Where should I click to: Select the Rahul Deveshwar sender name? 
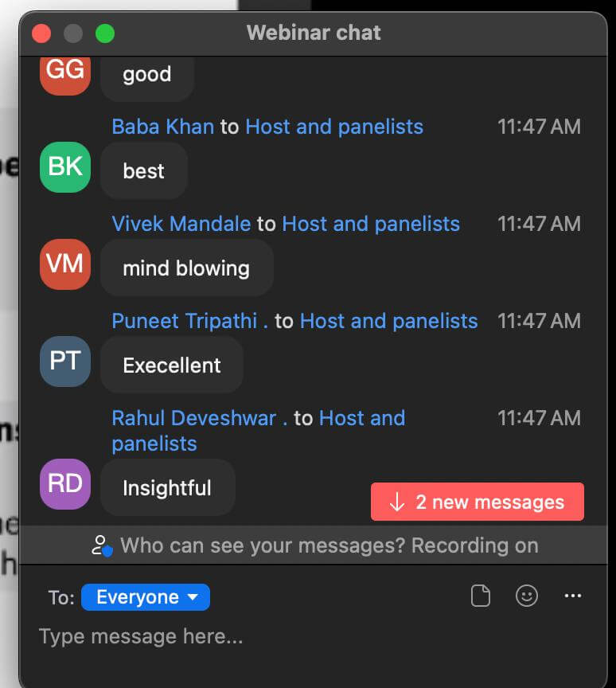[x=194, y=418]
